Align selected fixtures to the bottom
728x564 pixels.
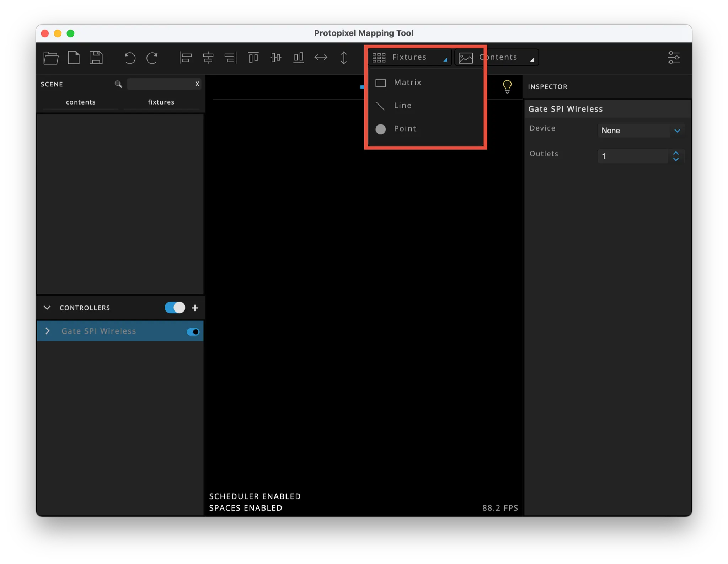click(299, 58)
